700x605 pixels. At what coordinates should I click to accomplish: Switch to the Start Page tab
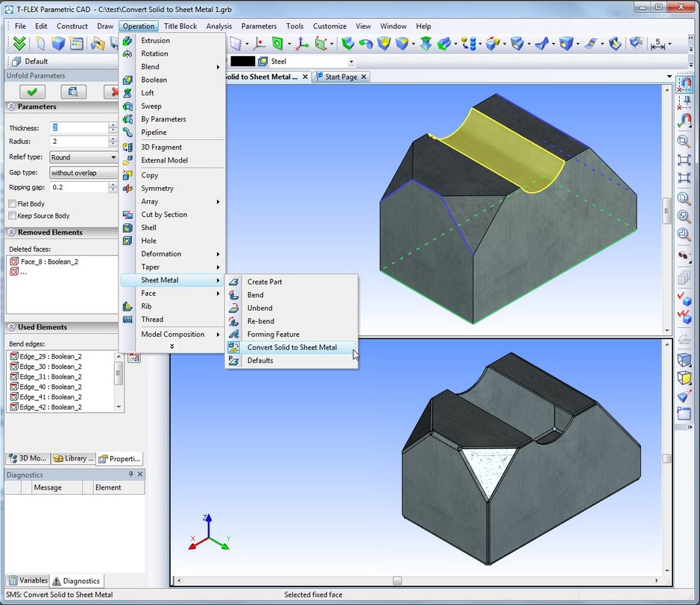[341, 77]
